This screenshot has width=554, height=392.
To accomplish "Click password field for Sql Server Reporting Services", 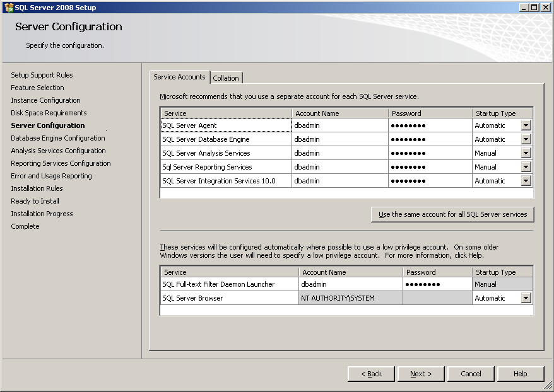I will tap(430, 167).
